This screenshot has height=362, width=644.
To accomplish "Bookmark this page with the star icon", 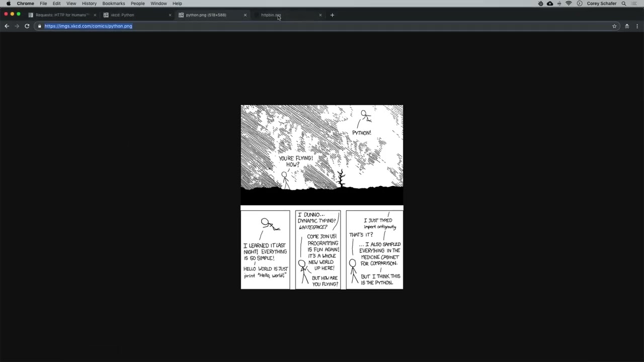I will coord(614,26).
